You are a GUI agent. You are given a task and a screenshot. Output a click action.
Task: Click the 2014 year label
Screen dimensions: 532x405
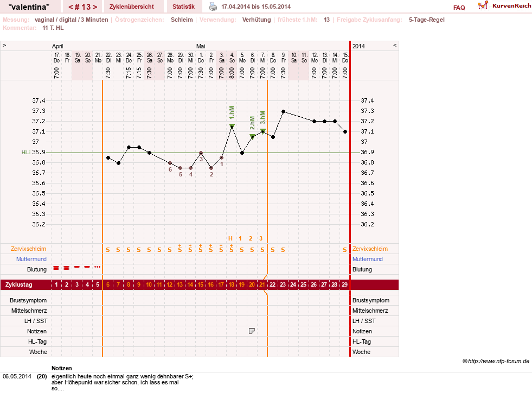[x=358, y=46]
